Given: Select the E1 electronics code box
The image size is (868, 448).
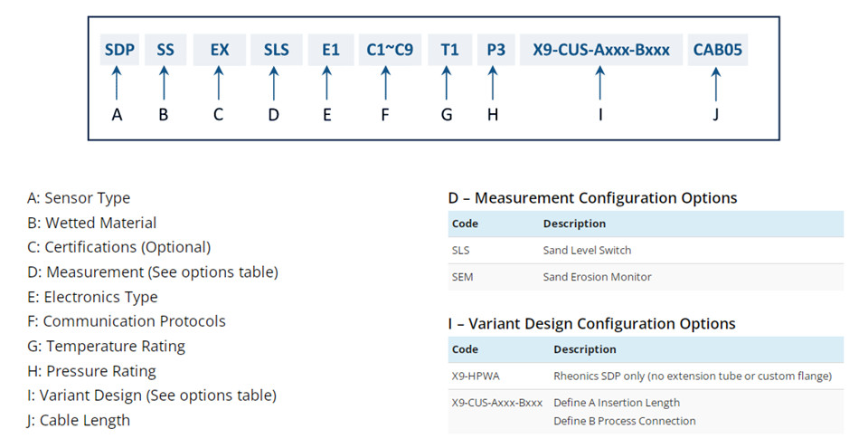Looking at the screenshot, I should click(x=330, y=50).
